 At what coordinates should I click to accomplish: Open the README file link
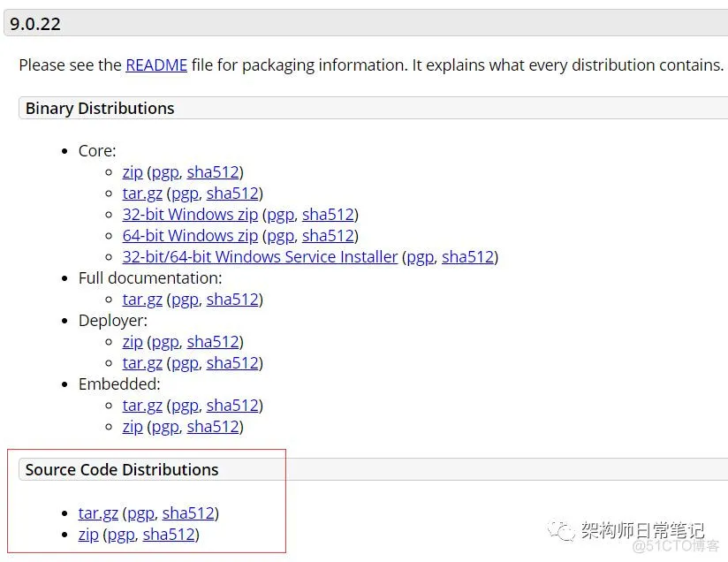155,65
